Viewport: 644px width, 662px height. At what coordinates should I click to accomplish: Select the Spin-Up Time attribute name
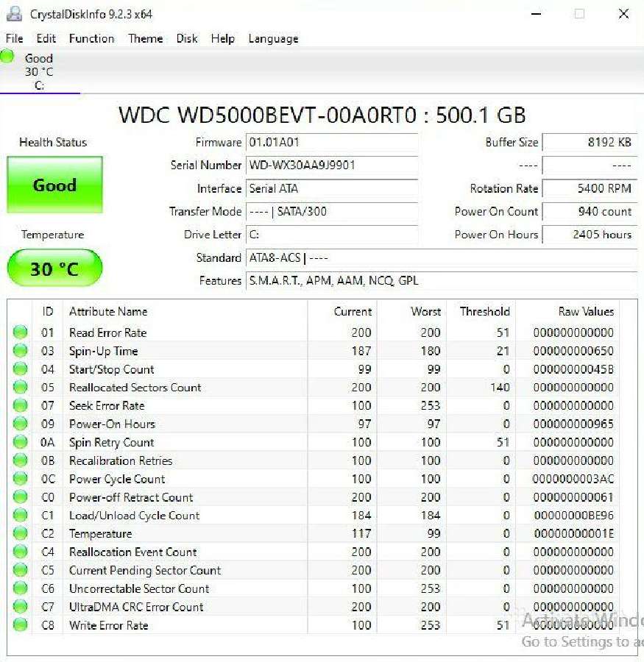(104, 352)
